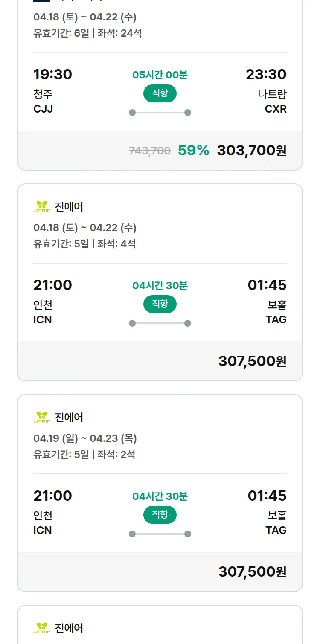The width and height of the screenshot is (320, 644).
Task: Click the route line under 05시간 00분
Action: click(x=160, y=113)
